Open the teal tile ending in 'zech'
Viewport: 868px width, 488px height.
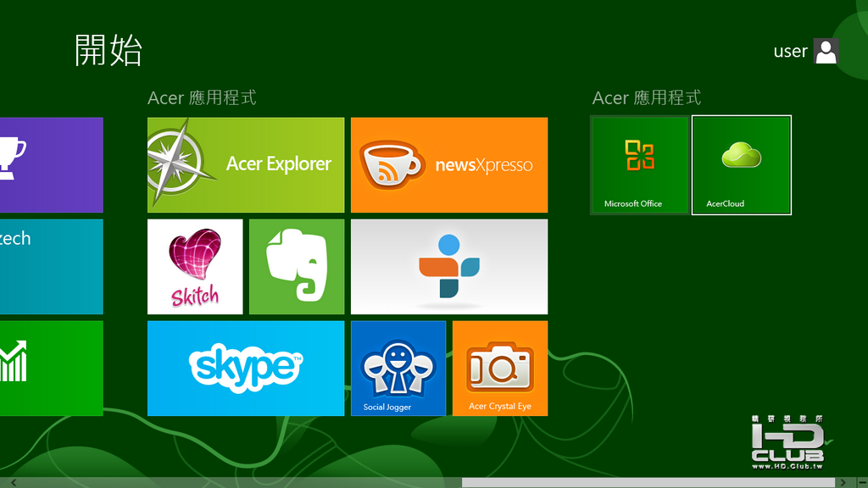tap(52, 267)
